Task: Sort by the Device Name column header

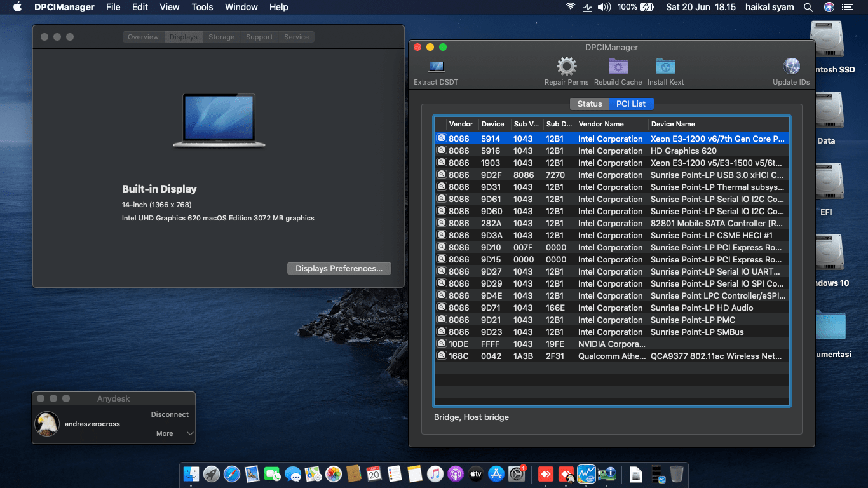Action: [719, 124]
